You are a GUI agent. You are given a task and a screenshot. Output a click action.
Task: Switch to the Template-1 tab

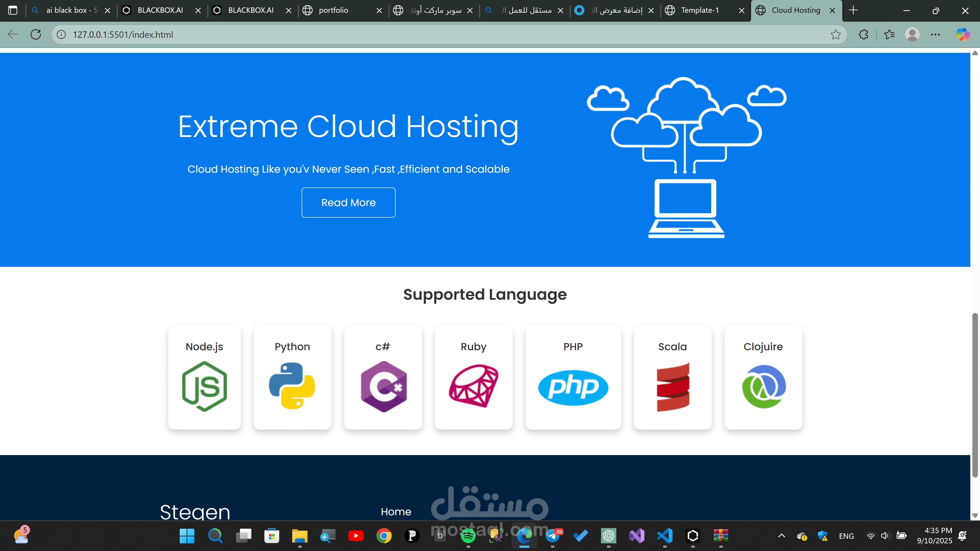[x=700, y=10]
